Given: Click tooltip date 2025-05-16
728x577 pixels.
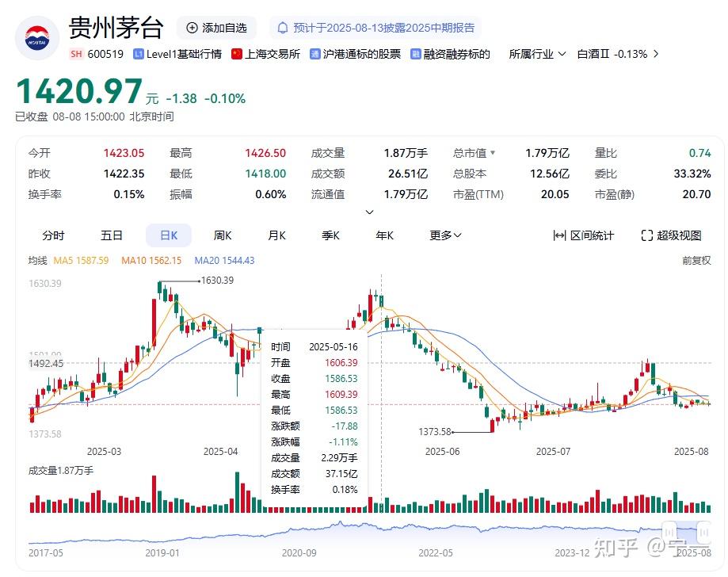Looking at the screenshot, I should click(334, 347).
